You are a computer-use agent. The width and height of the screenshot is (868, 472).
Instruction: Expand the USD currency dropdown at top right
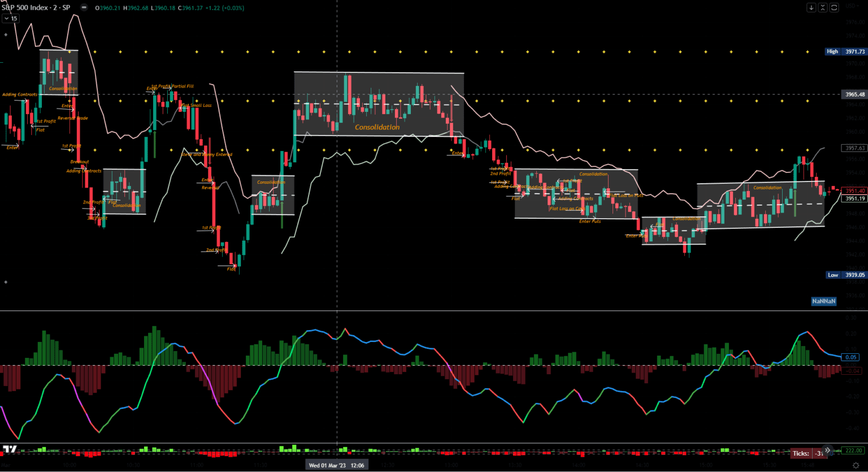point(851,7)
